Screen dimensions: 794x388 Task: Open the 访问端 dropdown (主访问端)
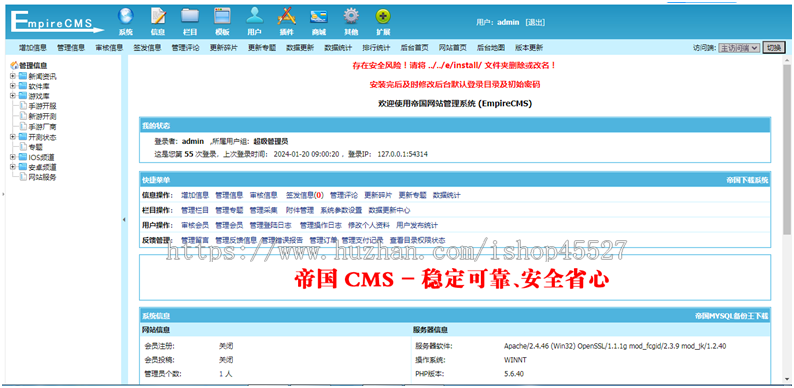[x=739, y=48]
